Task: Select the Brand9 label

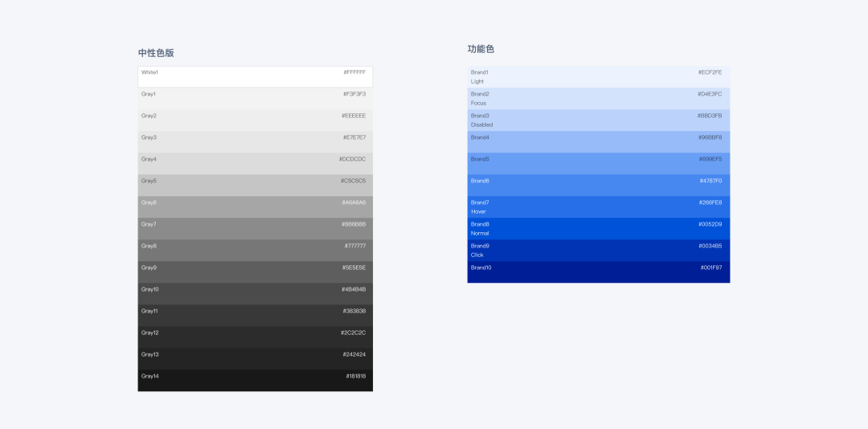Action: point(480,246)
